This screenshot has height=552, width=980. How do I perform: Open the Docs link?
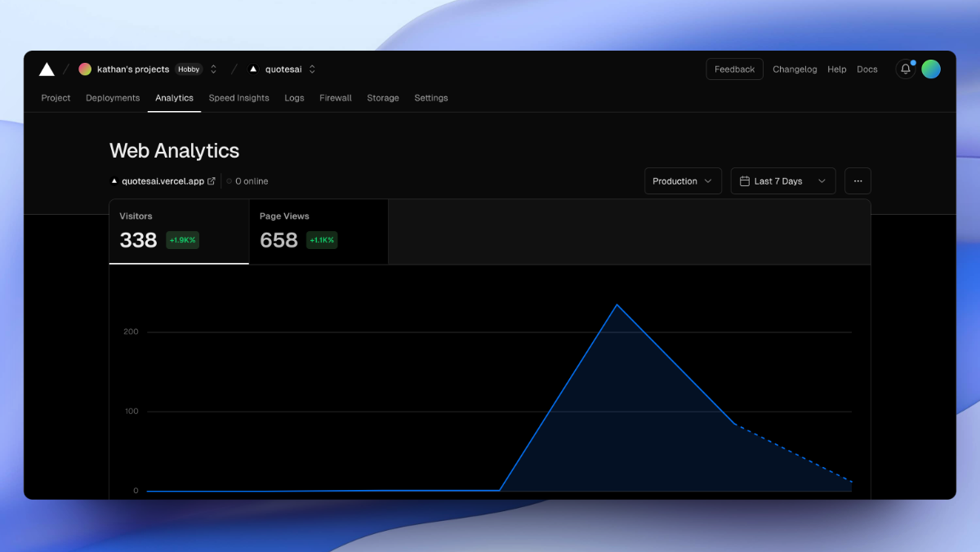tap(867, 69)
